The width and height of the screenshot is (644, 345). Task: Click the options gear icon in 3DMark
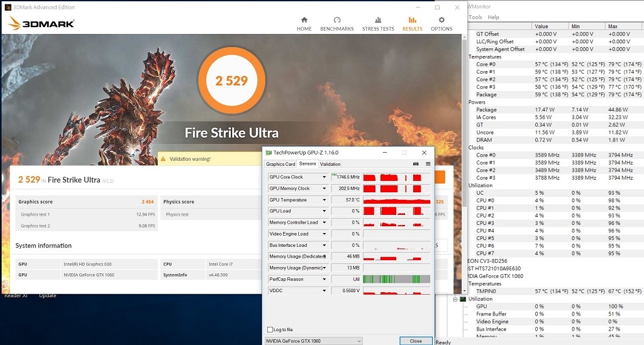click(441, 19)
